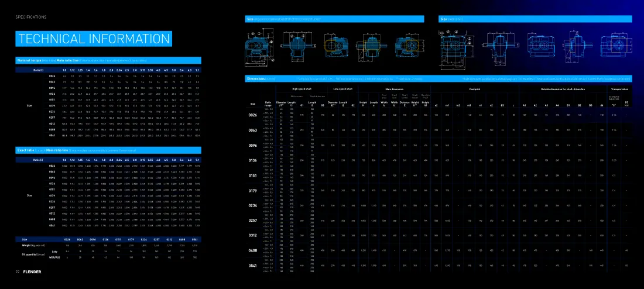Select size 0096 in the Dimensions table
Screen dimensions: 644x289
(253, 145)
